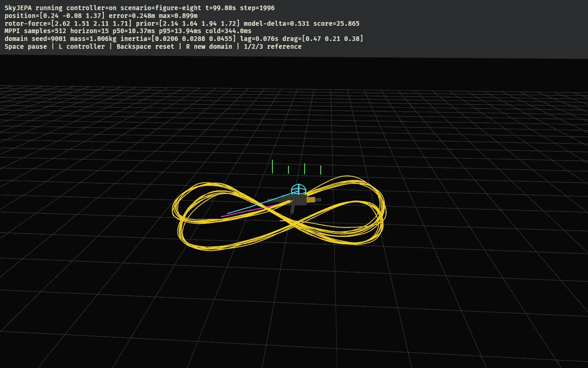Select the "controller=on" readout
The image size is (588, 368).
pyautogui.click(x=91, y=8)
